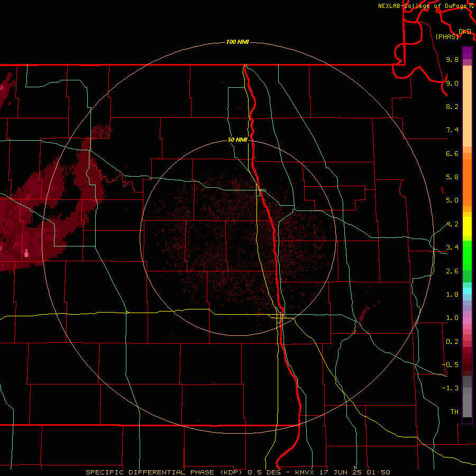The image size is (476, 476).
Task: Pick the yellow color bar segment
Action: [467, 226]
